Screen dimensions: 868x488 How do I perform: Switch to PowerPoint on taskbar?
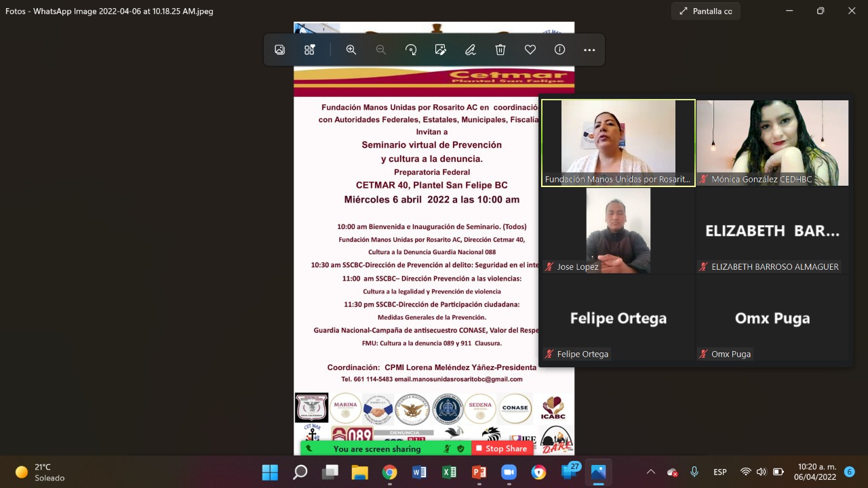[479, 472]
